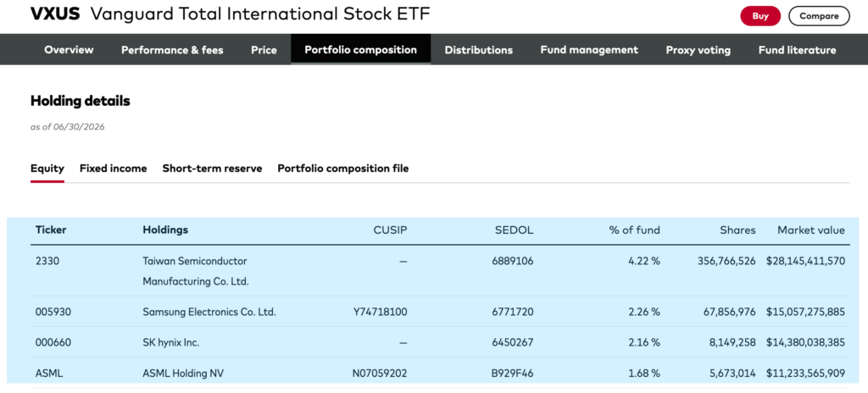
Task: Select shares value 356,766,526
Action: tap(726, 261)
